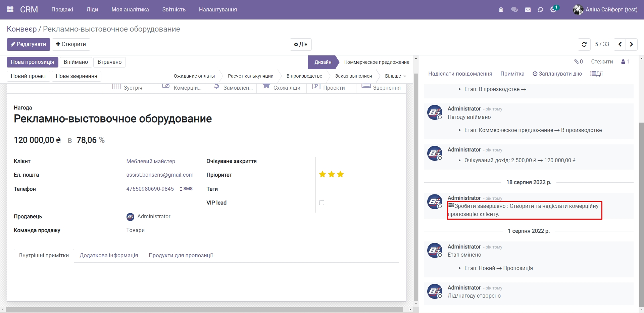Image resolution: width=644 pixels, height=313 pixels.
Task: Click Примітка in chatter
Action: (x=512, y=74)
